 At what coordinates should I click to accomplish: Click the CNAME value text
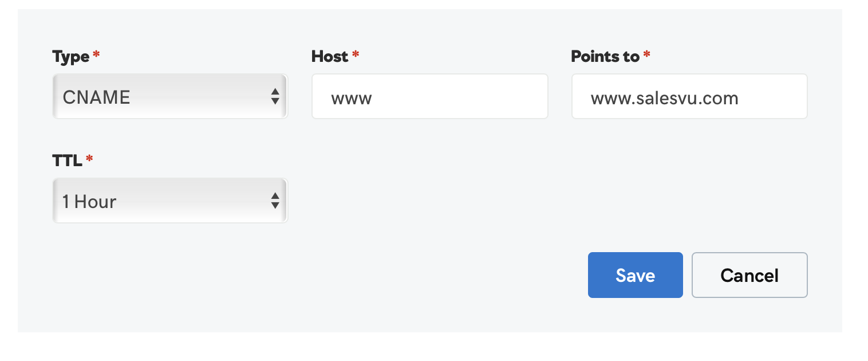(96, 97)
